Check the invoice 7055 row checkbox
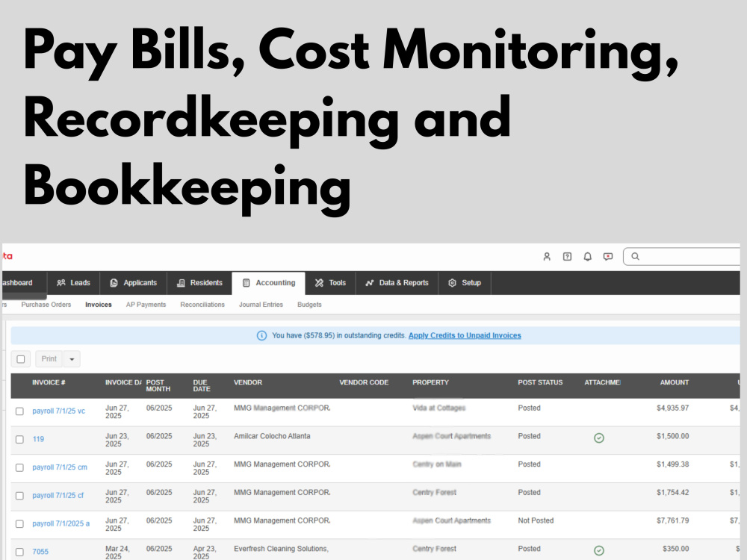This screenshot has width=747, height=560. 19,552
